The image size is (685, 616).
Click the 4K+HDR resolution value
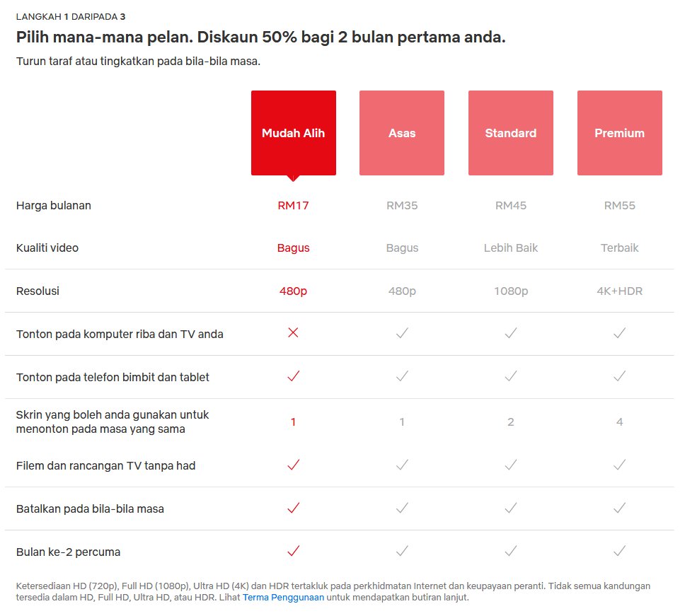[619, 291]
